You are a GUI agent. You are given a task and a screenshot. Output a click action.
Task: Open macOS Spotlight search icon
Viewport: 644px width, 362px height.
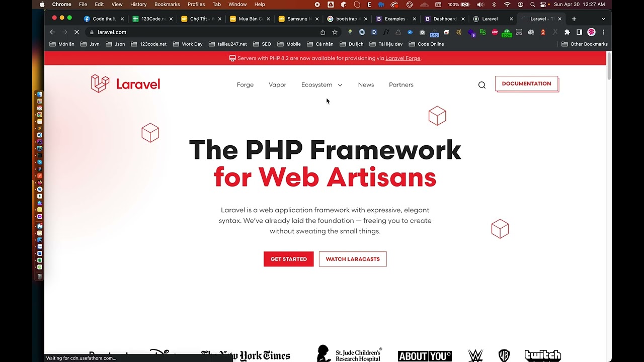533,5
